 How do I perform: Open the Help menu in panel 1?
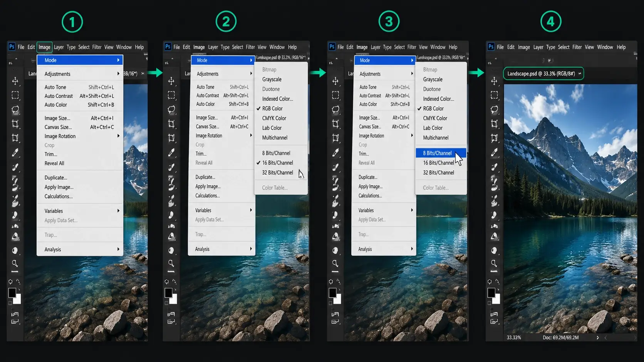pos(139,47)
